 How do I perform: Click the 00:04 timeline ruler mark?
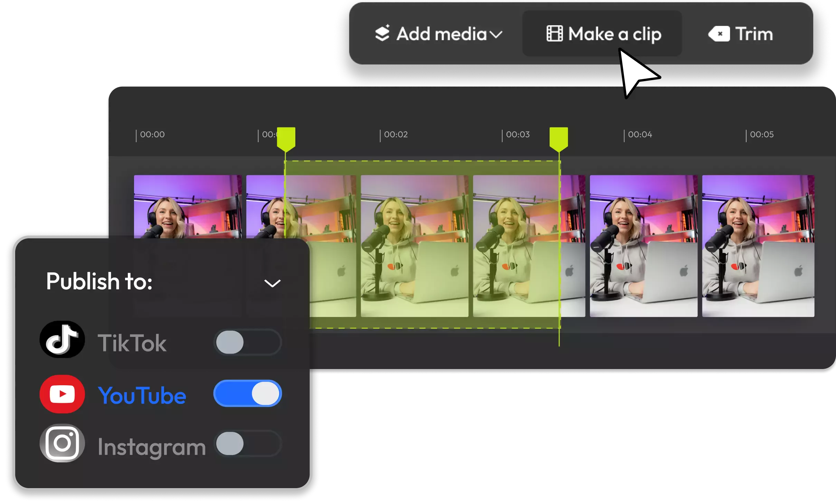(639, 135)
